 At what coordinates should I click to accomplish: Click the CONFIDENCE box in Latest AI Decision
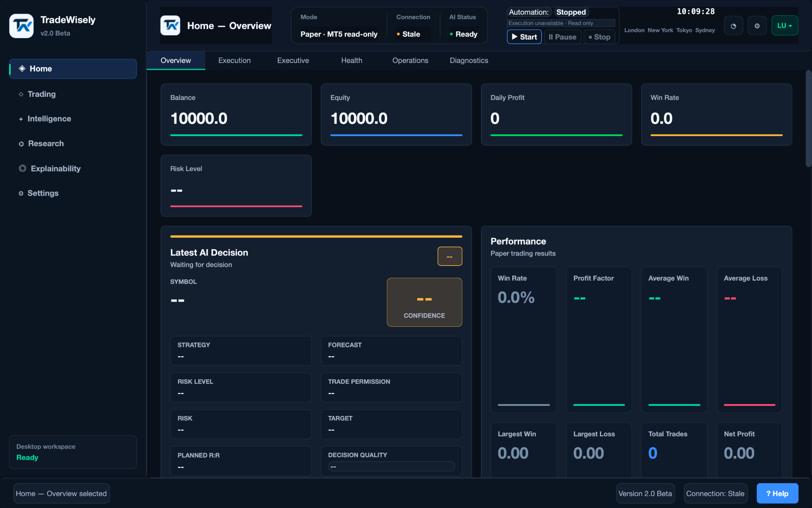tap(424, 302)
